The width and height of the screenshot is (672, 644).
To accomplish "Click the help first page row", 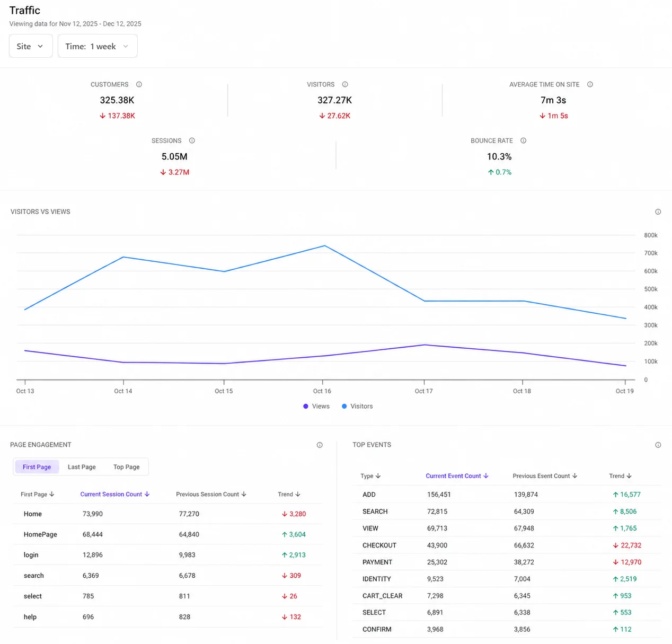I will point(167,617).
